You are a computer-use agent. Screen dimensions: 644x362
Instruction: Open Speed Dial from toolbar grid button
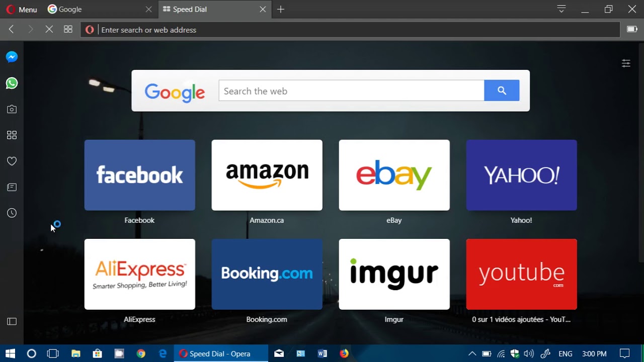(68, 30)
